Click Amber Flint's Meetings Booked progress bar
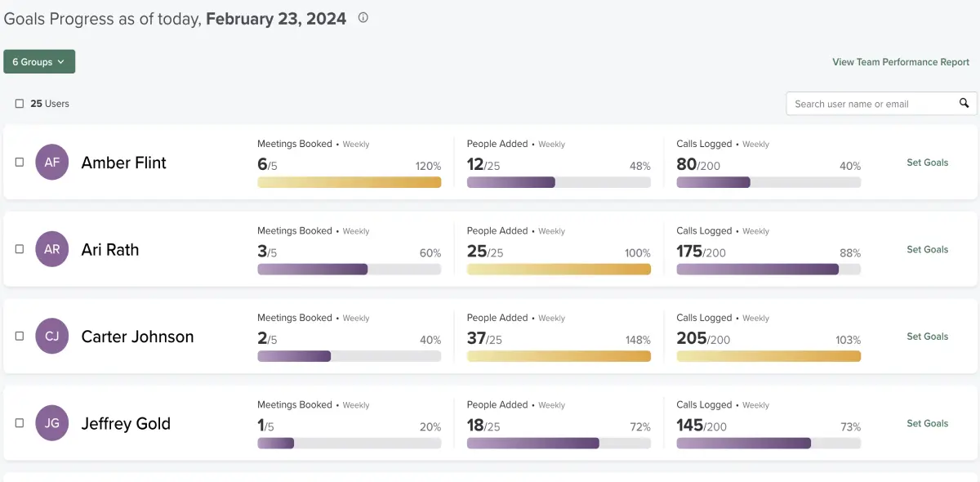Image resolution: width=980 pixels, height=482 pixels. (349, 182)
